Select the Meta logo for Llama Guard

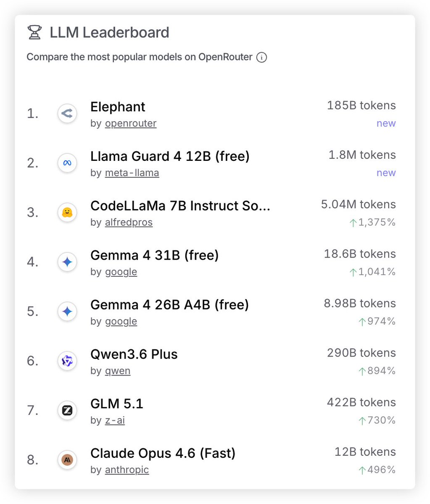pos(67,163)
